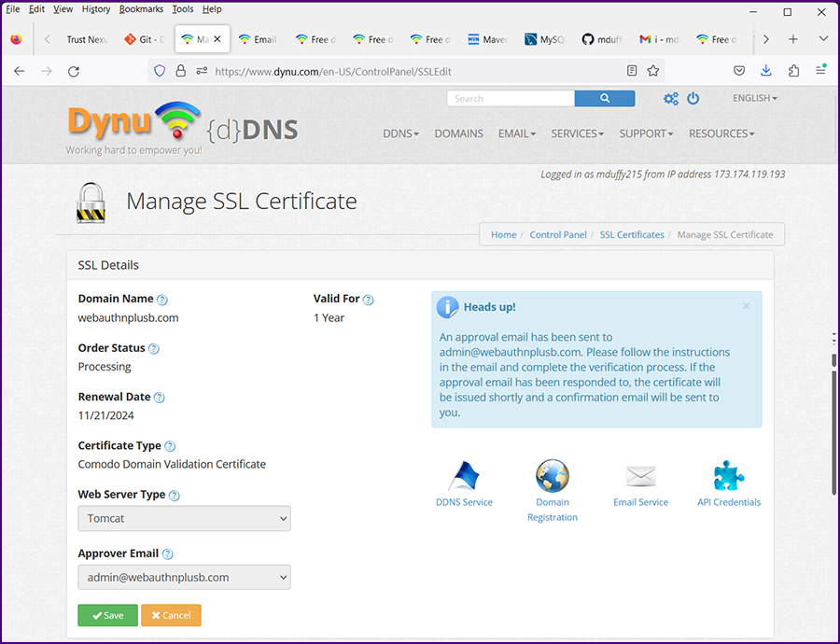
Task: List all tabs with the chevron button
Action: tap(823, 39)
